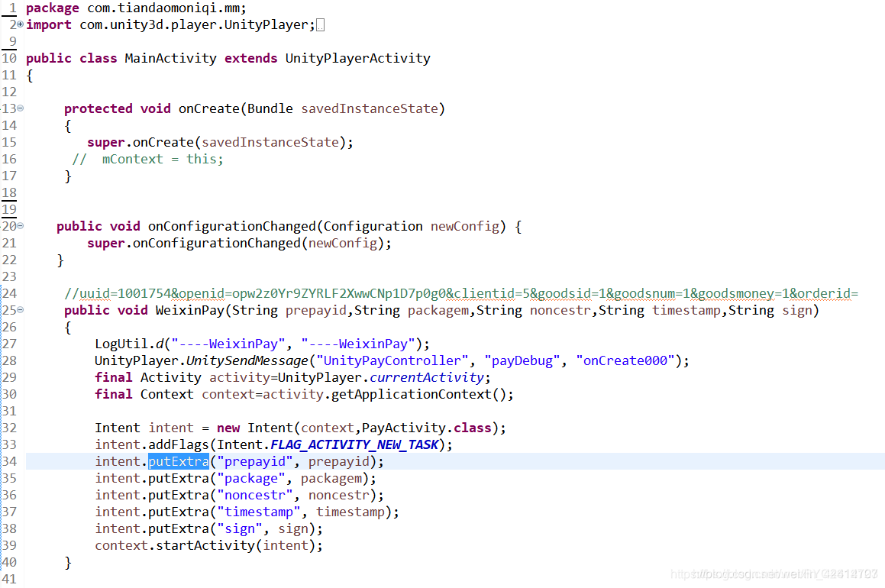Click the "onCreate000" string literal
The height and width of the screenshot is (588, 885).
(x=625, y=360)
